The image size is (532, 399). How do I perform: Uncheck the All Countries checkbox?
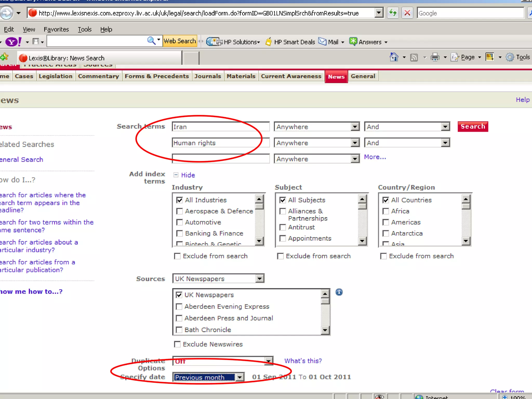(386, 200)
